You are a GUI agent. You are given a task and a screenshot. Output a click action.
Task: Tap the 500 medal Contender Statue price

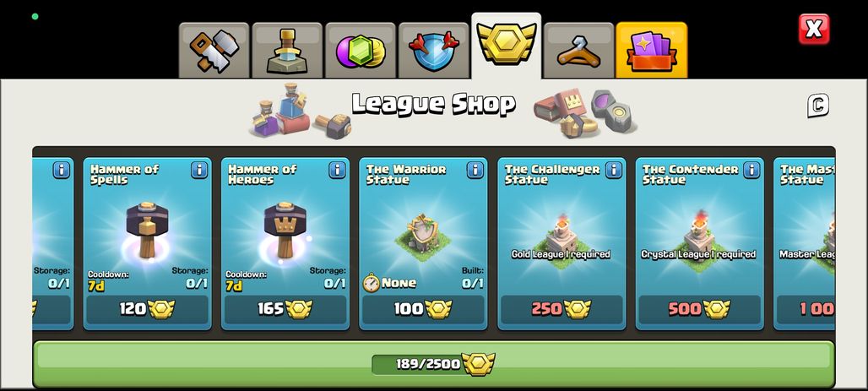click(x=699, y=309)
